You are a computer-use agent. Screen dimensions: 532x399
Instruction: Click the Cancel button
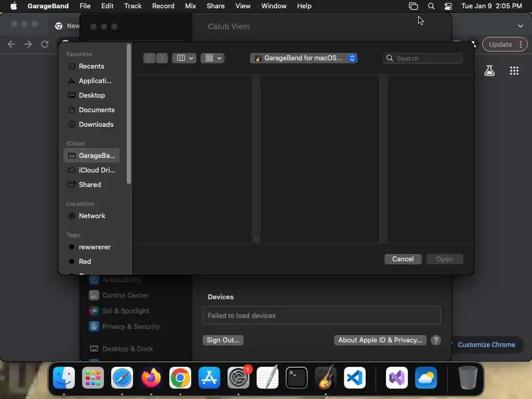tap(403, 259)
